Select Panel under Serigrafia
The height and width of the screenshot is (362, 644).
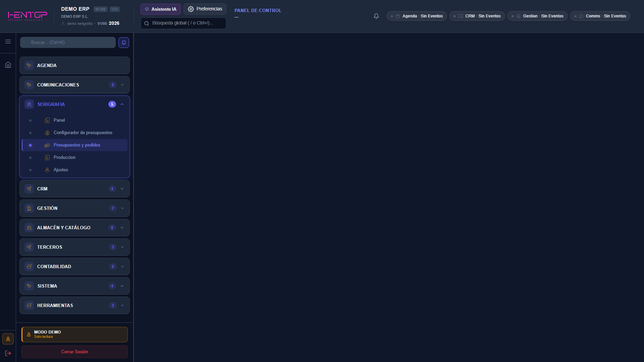[59, 120]
